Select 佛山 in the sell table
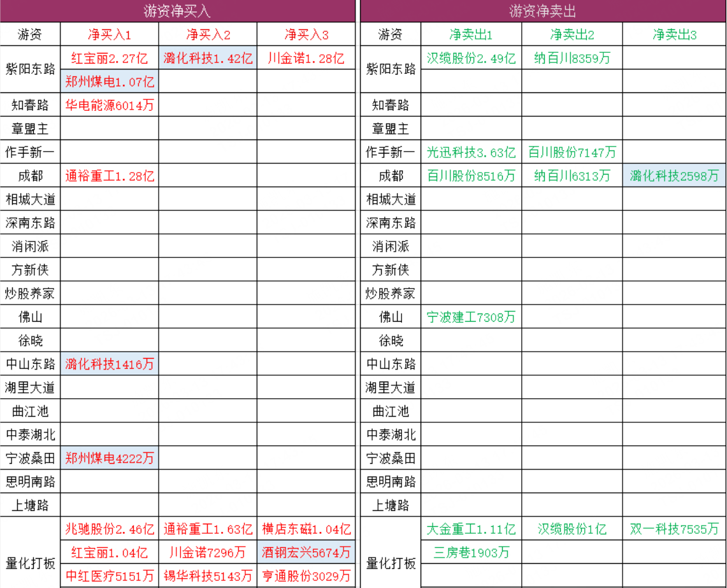Viewport: 727px width, 588px height. (x=391, y=317)
